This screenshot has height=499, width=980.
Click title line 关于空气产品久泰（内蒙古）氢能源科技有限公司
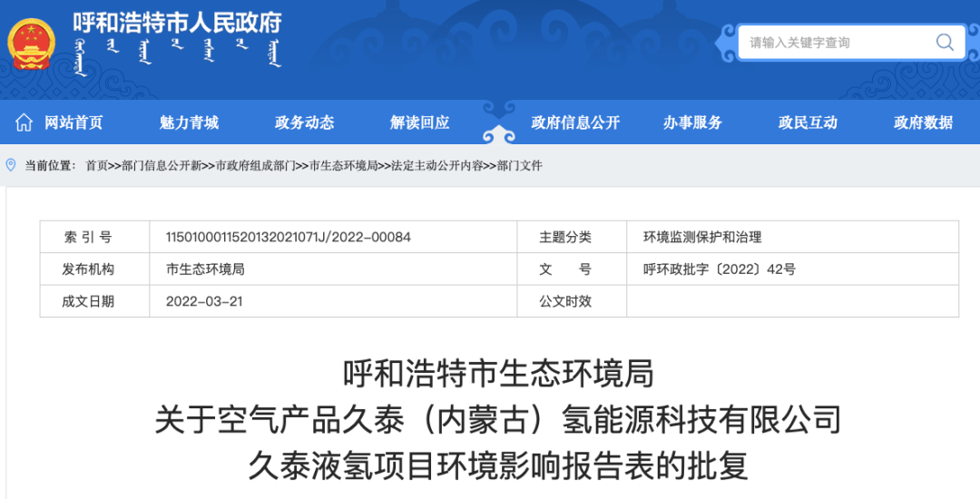[x=498, y=420]
